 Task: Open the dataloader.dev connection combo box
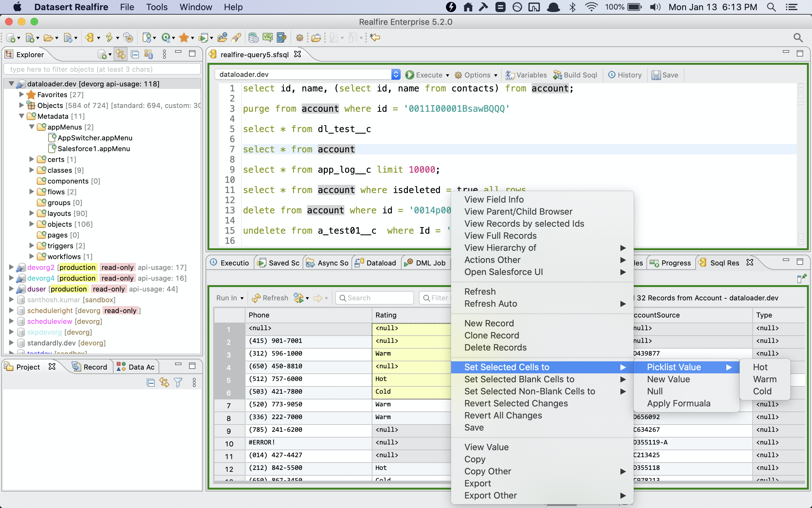coord(308,74)
